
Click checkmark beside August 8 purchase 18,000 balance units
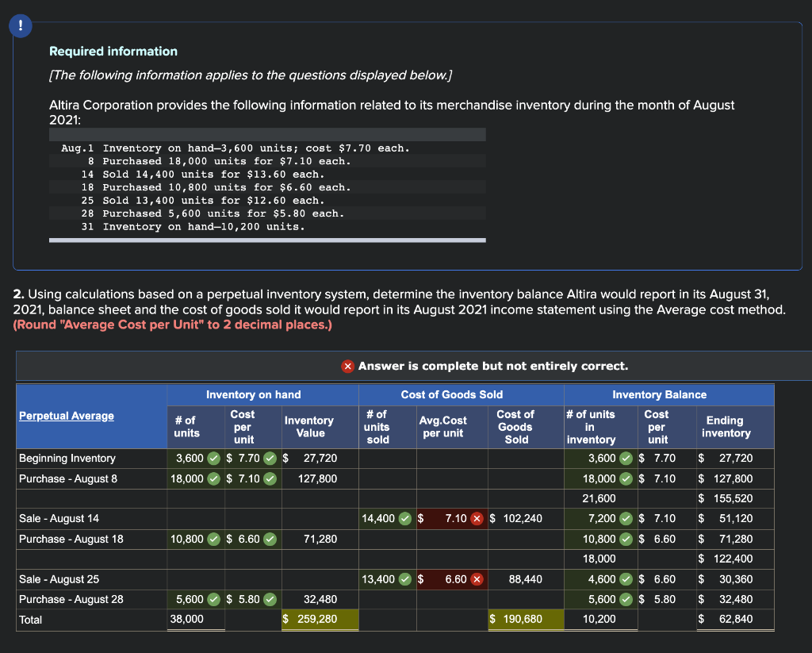pos(626,479)
